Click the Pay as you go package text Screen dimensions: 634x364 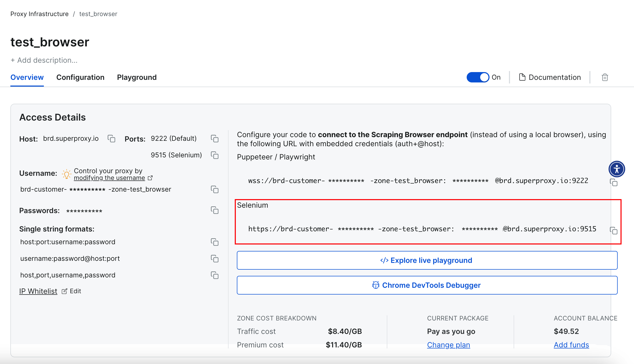pos(451,331)
